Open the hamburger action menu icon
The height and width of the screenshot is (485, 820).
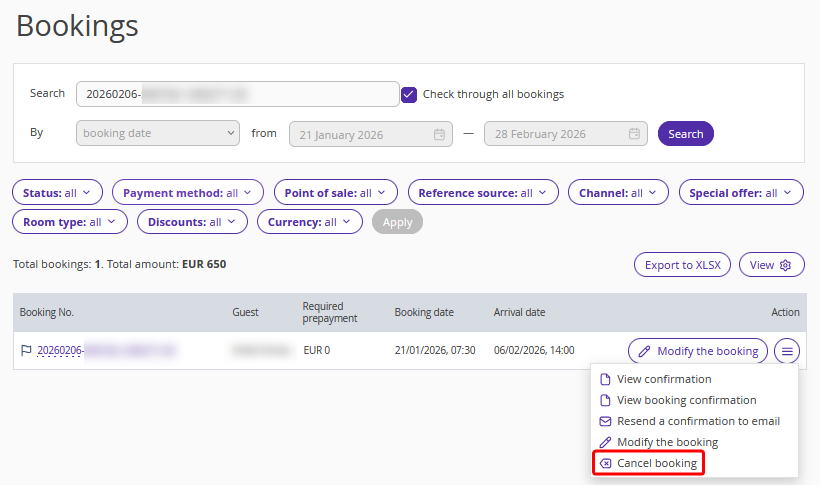pyautogui.click(x=787, y=351)
